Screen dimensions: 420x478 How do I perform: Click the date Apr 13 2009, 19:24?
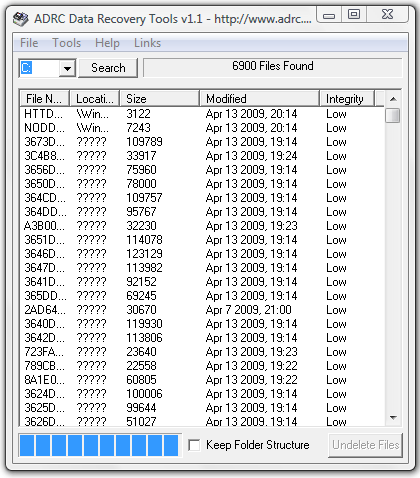point(251,156)
